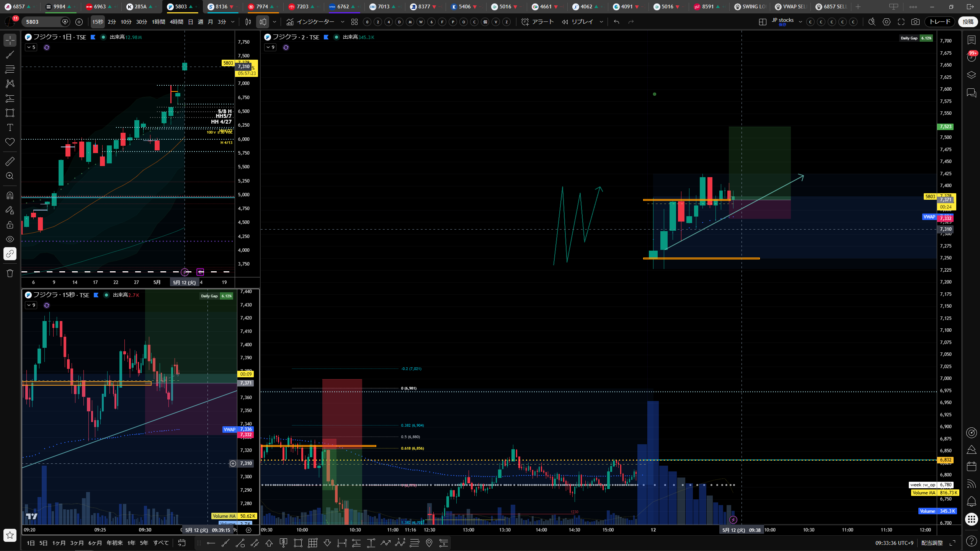Open the heart icons tool
The width and height of the screenshot is (980, 551).
(x=10, y=142)
